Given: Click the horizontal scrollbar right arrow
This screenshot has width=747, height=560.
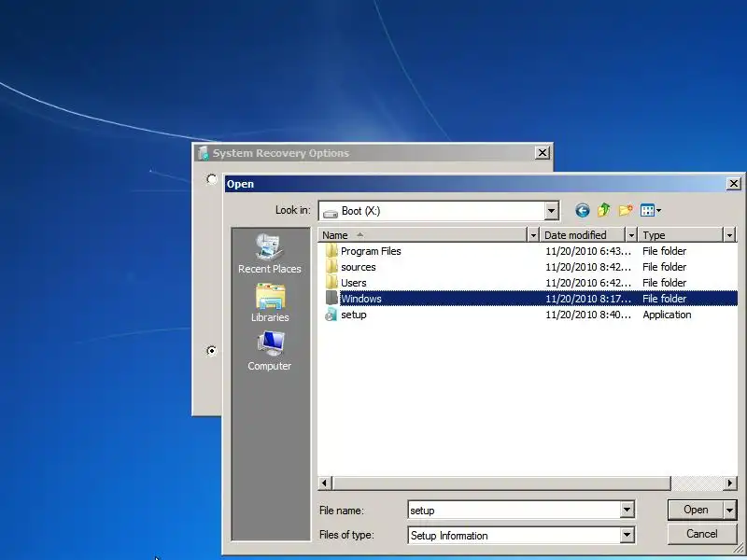Looking at the screenshot, I should [x=730, y=483].
